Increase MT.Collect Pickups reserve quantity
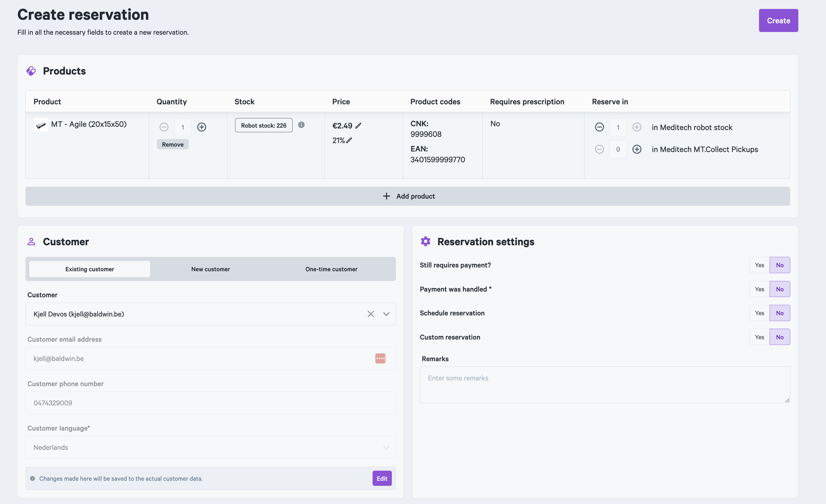This screenshot has height=504, width=826. (637, 149)
